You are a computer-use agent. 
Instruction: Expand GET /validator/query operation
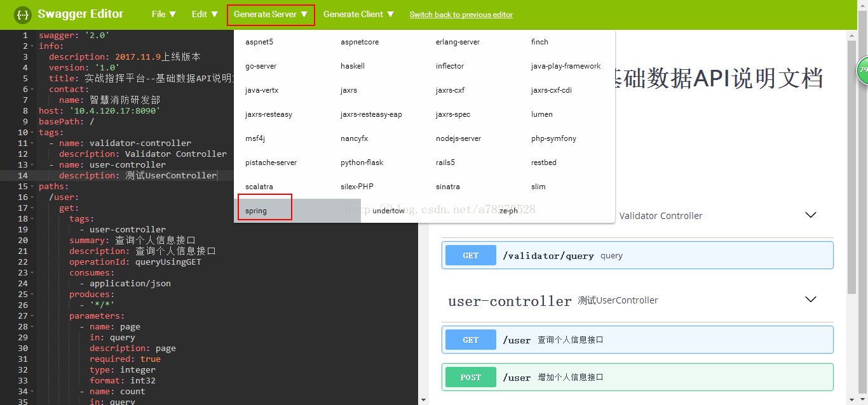coord(637,255)
